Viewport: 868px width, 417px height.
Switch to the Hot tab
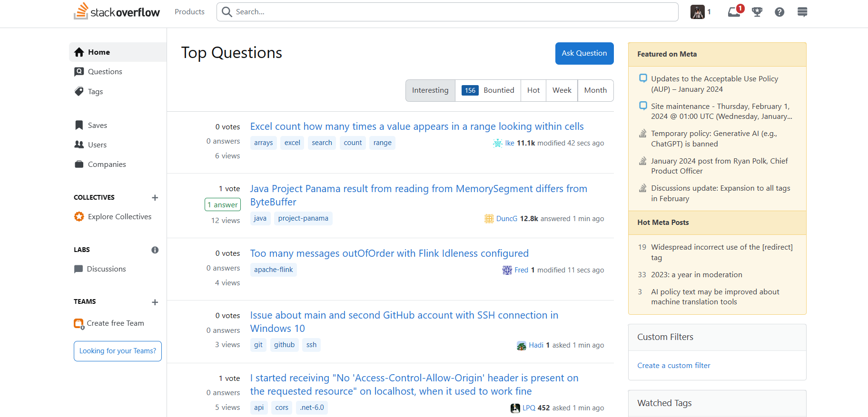533,90
